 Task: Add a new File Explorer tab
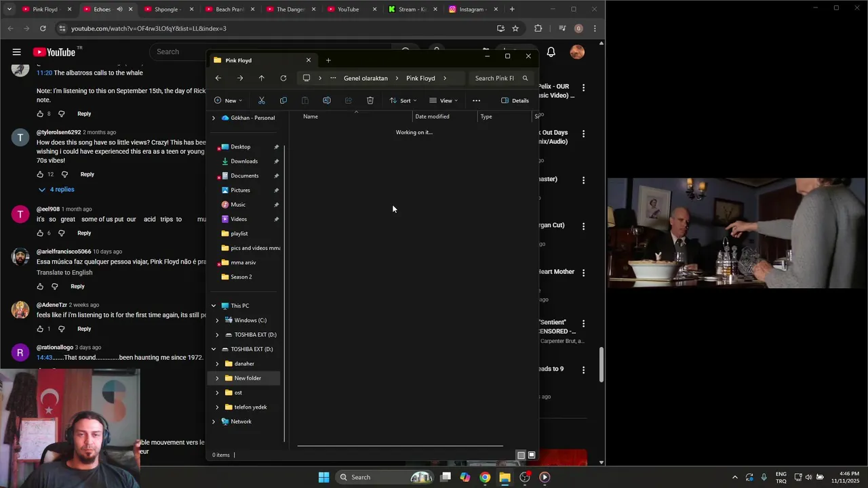click(328, 60)
